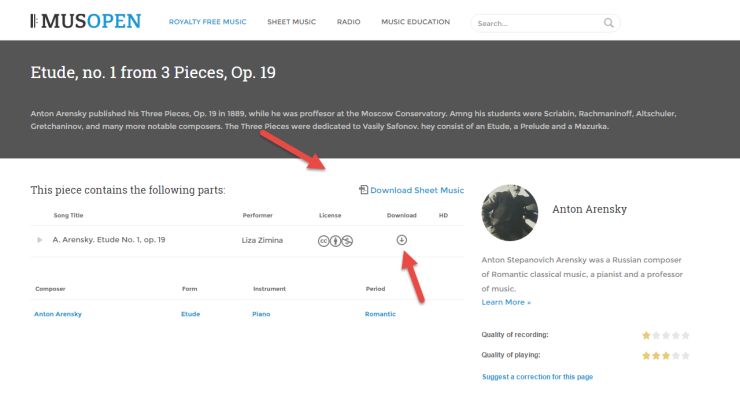The height and width of the screenshot is (403, 740).
Task: Click the Performer column header
Action: 258,215
